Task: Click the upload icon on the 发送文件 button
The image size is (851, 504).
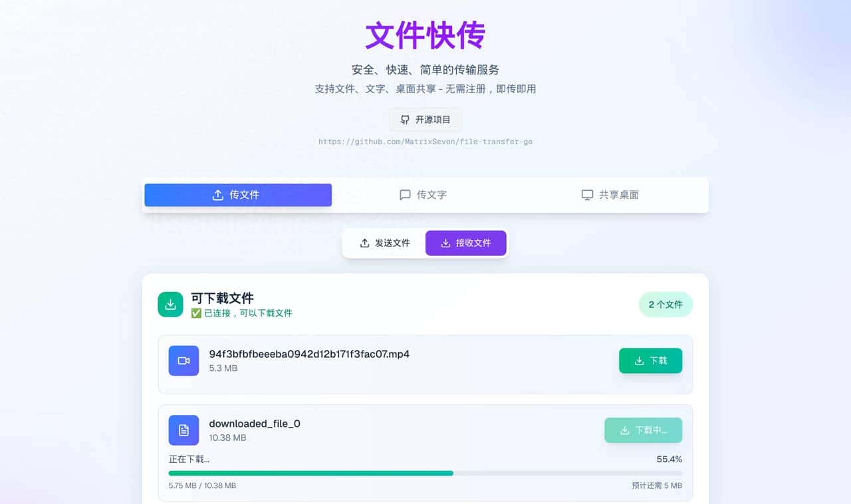Action: point(365,243)
